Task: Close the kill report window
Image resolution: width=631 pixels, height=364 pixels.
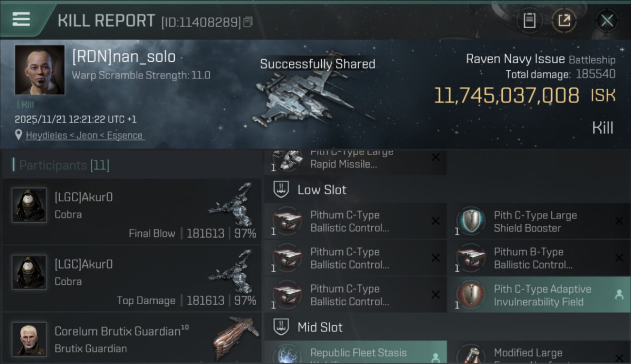Action: pyautogui.click(x=607, y=21)
